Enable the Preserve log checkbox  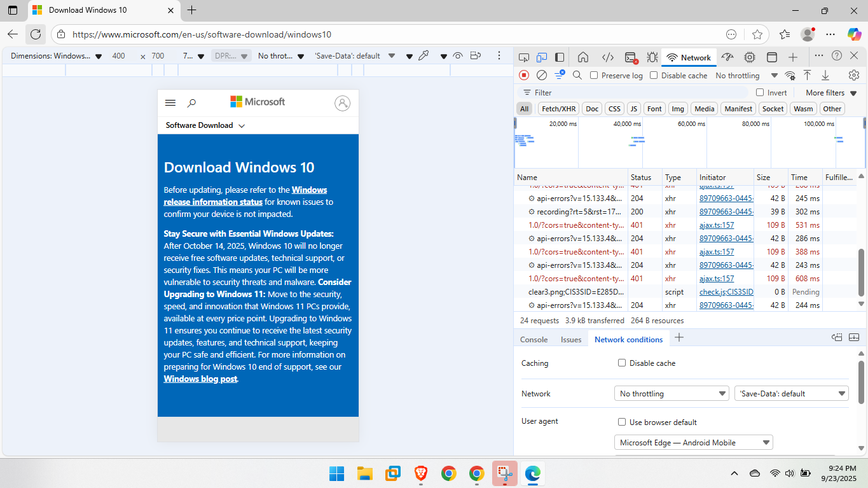pos(594,75)
